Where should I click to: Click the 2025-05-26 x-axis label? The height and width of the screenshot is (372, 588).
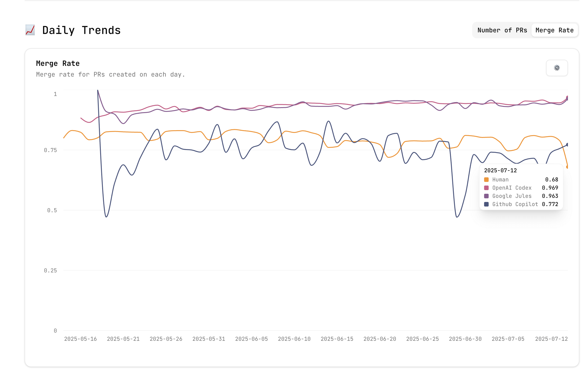point(166,339)
